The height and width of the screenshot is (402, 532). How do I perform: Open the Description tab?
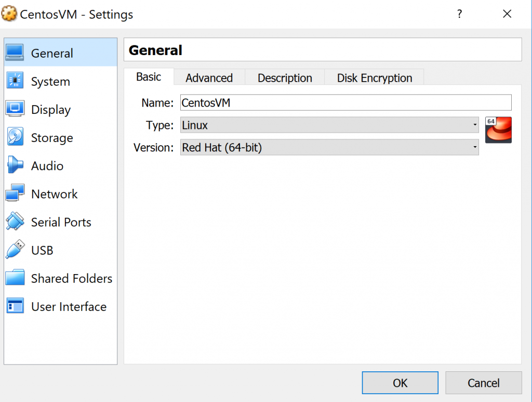[x=285, y=78]
